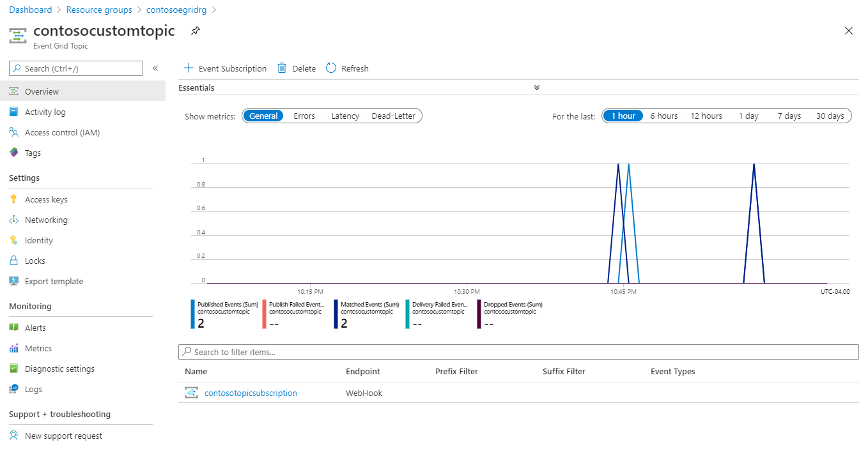Image resolution: width=868 pixels, height=449 pixels.
Task: Open the Access keys settings
Action: [47, 199]
